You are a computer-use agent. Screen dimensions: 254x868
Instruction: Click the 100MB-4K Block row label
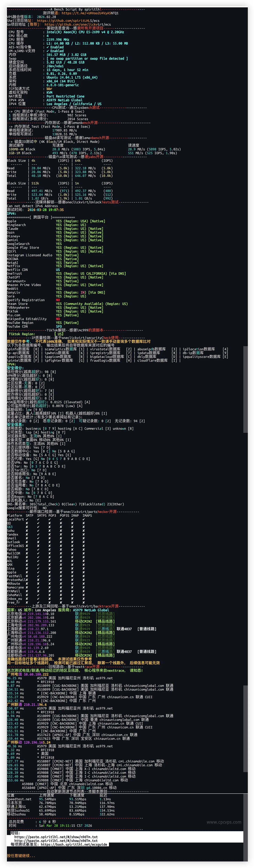coord(22,149)
